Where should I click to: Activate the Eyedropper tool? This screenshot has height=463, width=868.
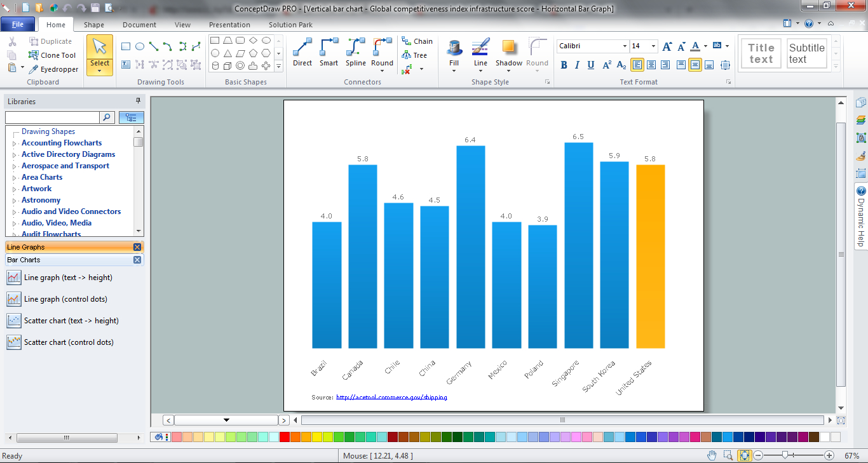[x=53, y=69]
